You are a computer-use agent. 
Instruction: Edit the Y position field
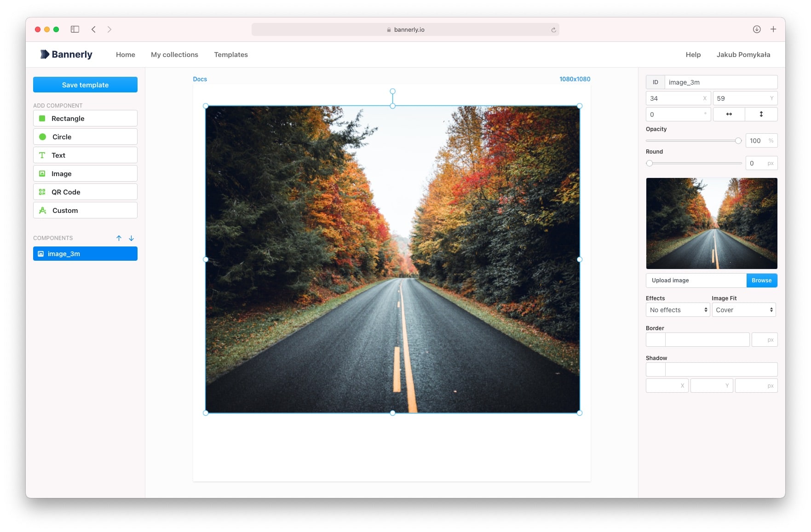tap(745, 98)
